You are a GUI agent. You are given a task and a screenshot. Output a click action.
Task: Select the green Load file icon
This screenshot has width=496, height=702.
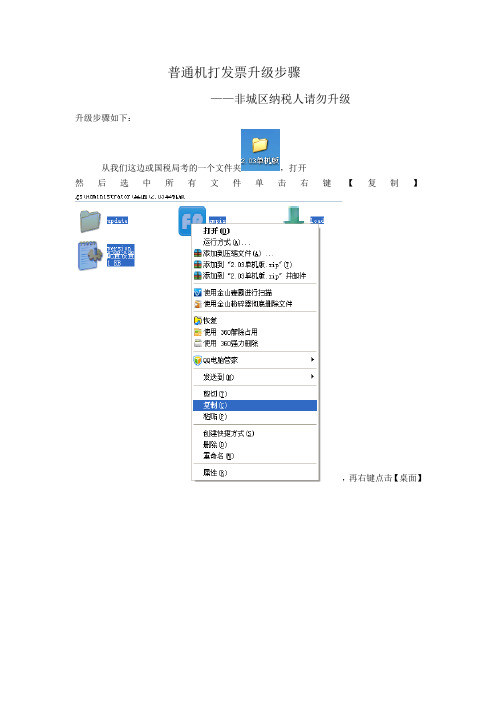click(294, 215)
